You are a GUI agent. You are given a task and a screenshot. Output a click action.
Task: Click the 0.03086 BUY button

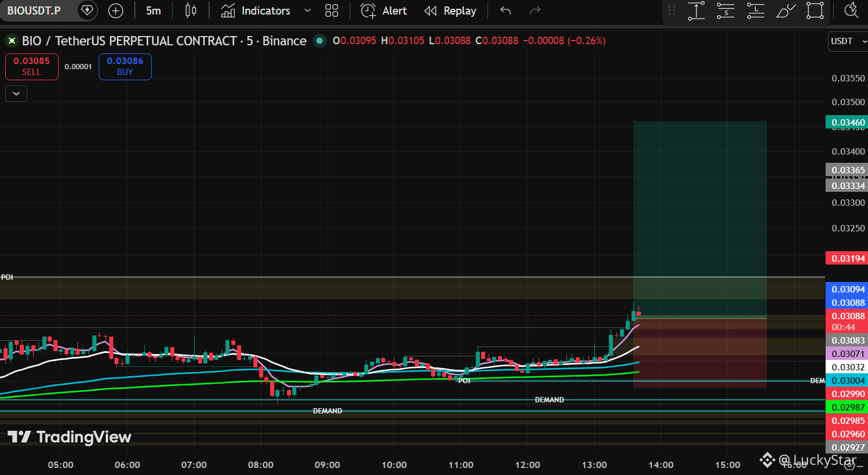(x=125, y=66)
